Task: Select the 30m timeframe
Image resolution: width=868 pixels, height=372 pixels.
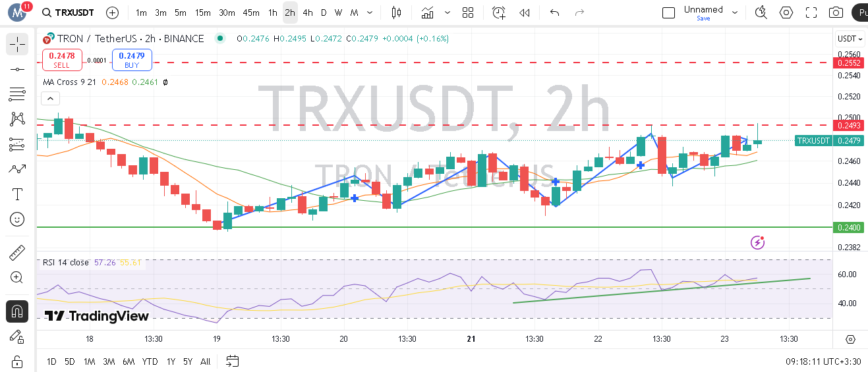Action: click(x=227, y=13)
